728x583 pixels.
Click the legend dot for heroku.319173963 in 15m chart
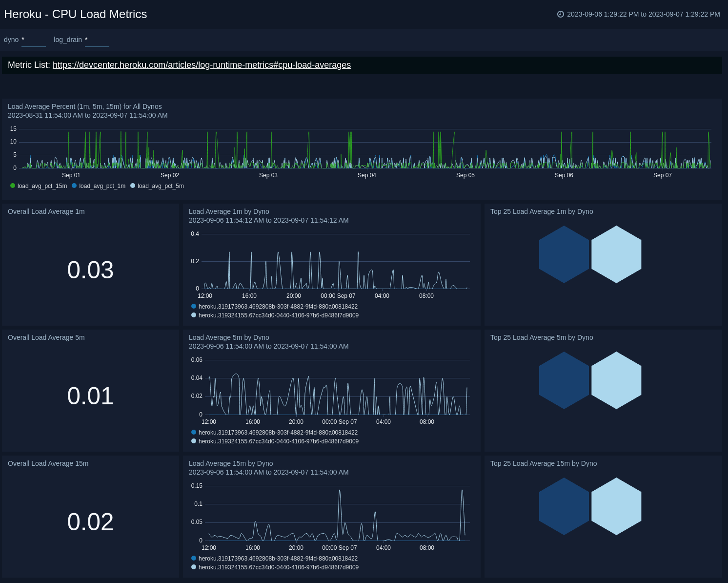(194, 558)
